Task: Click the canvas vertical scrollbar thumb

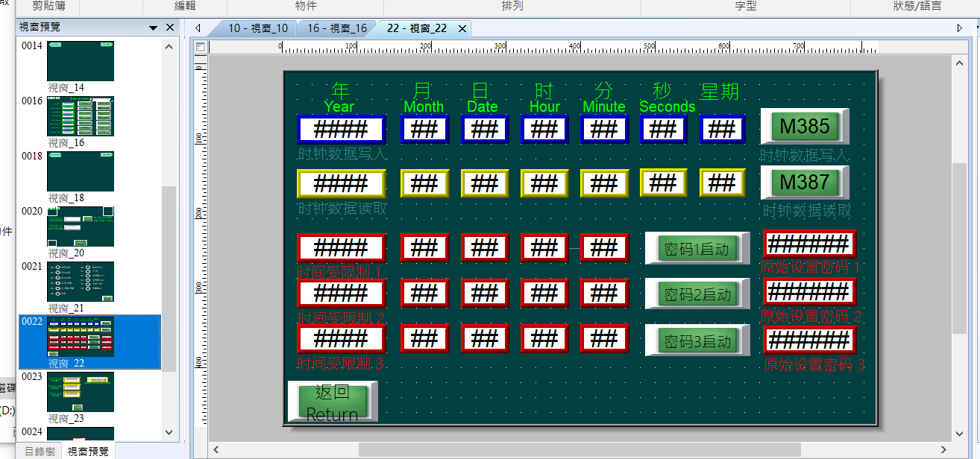Action: (959, 246)
